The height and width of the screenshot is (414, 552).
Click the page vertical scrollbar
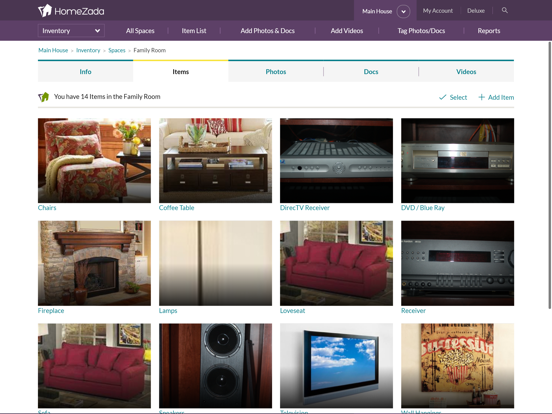click(550, 175)
